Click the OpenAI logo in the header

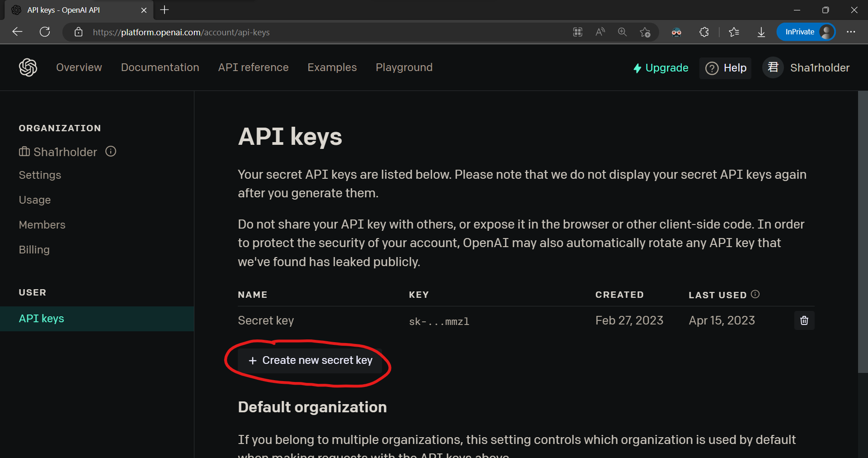click(x=28, y=67)
